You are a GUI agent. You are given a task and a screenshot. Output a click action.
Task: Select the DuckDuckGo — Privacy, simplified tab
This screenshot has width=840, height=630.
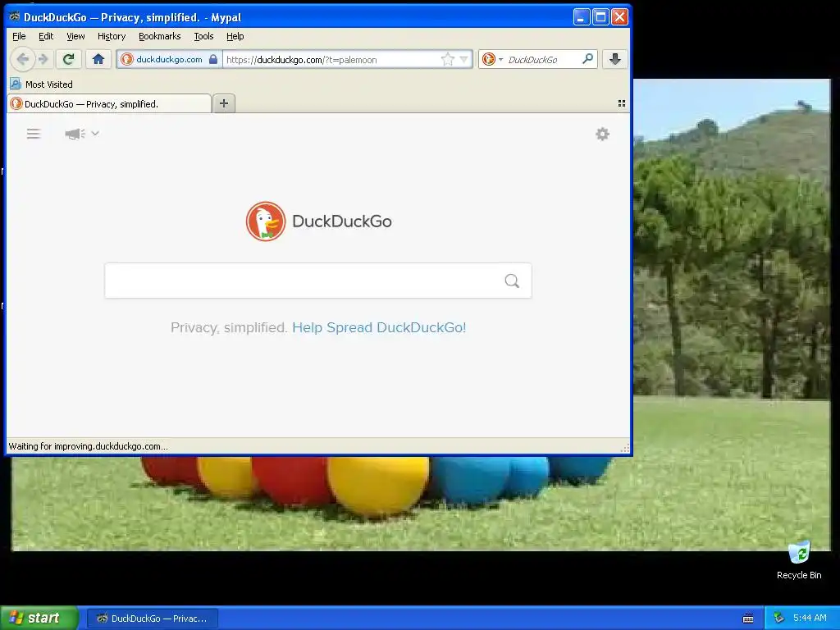[109, 104]
